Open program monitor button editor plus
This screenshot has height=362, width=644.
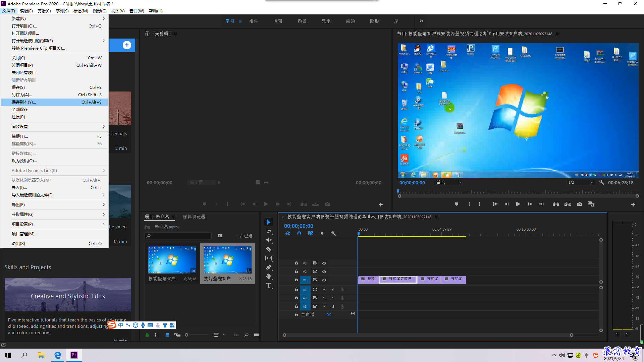633,204
